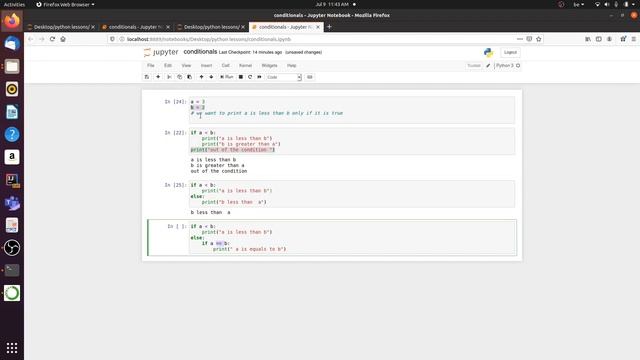The image size is (640, 360).
Task: Go forward in browser history
Action: [x=41, y=39]
